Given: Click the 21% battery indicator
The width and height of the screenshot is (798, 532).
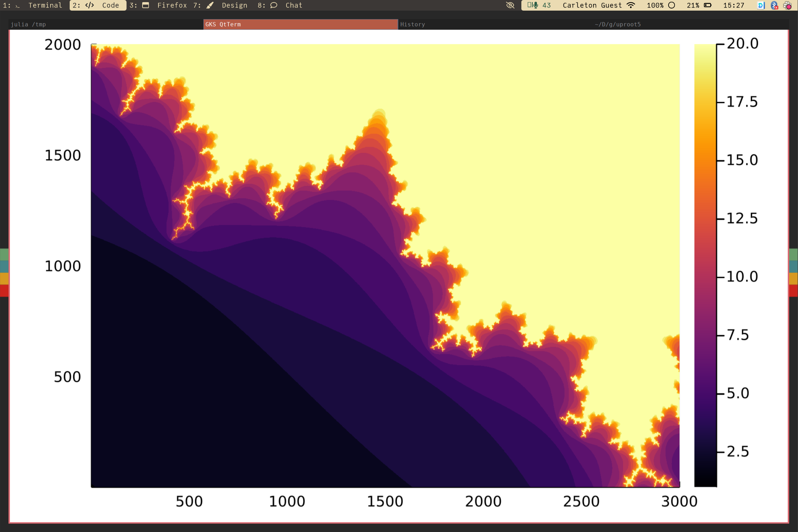Looking at the screenshot, I should click(x=699, y=5).
